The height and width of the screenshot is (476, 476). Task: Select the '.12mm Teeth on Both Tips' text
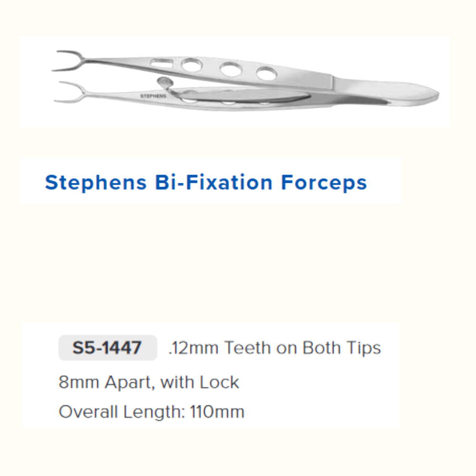pyautogui.click(x=275, y=348)
